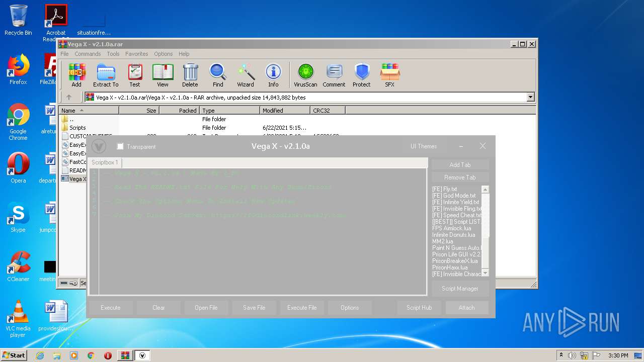Screen dimensions: 644x362
Task: Open the Script Hub
Action: click(420, 308)
